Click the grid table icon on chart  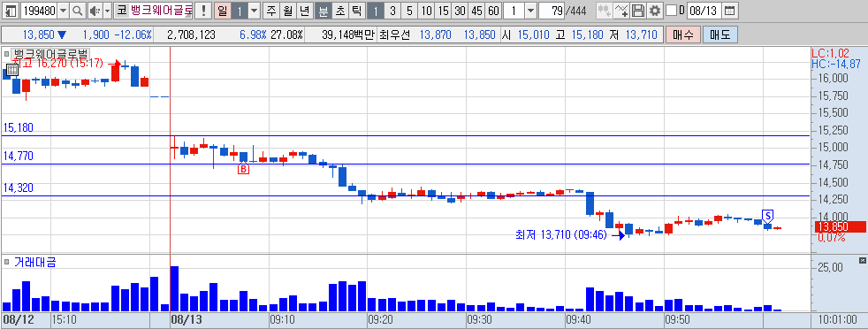(11, 71)
